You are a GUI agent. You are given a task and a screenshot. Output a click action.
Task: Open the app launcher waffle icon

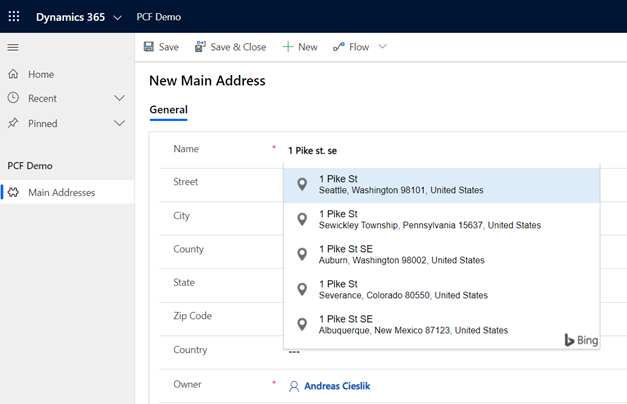14,16
